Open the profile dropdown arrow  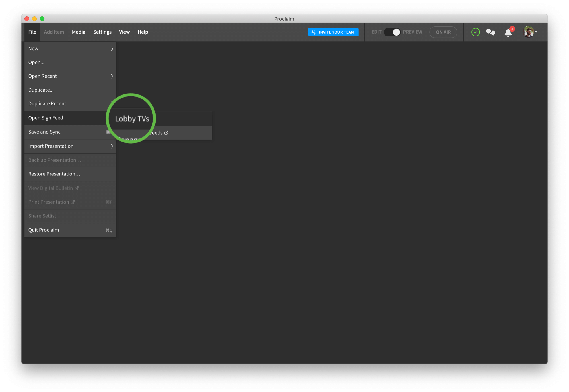[x=536, y=32]
